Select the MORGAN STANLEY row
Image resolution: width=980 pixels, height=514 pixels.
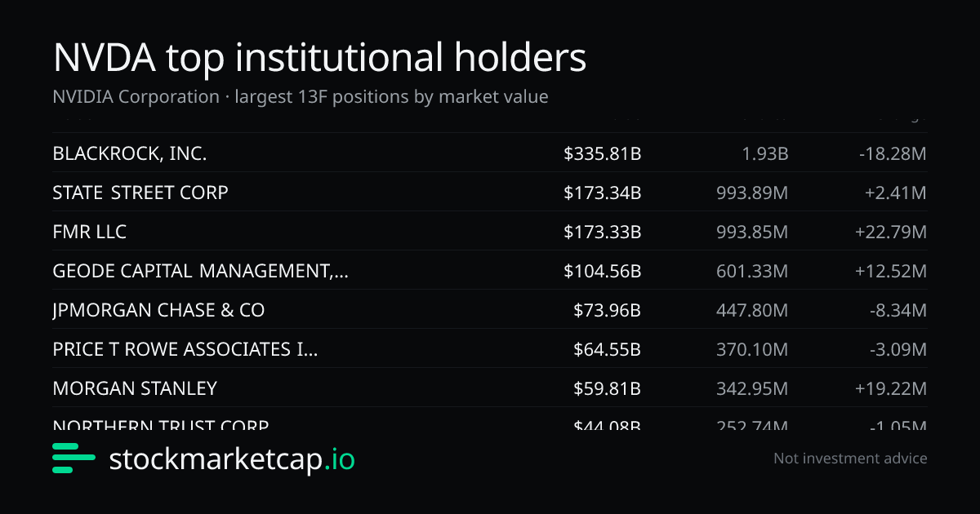(490, 388)
